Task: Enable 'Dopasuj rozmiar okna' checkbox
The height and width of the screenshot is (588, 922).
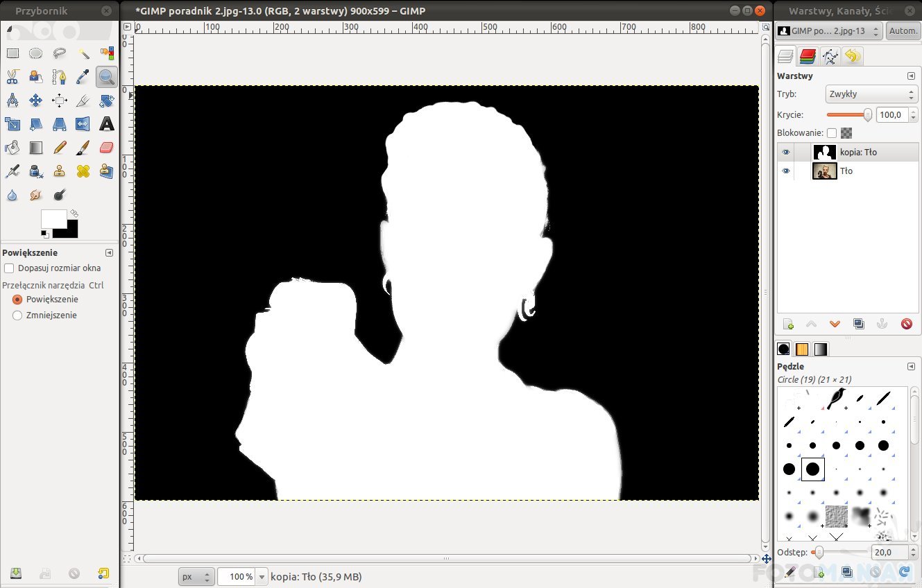Action: (9, 268)
